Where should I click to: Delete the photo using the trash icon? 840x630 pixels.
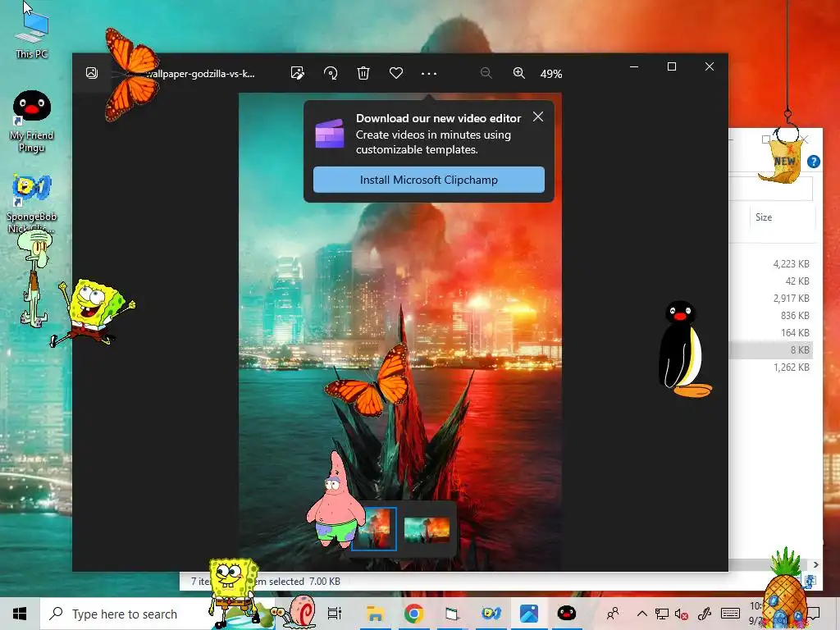click(x=363, y=73)
